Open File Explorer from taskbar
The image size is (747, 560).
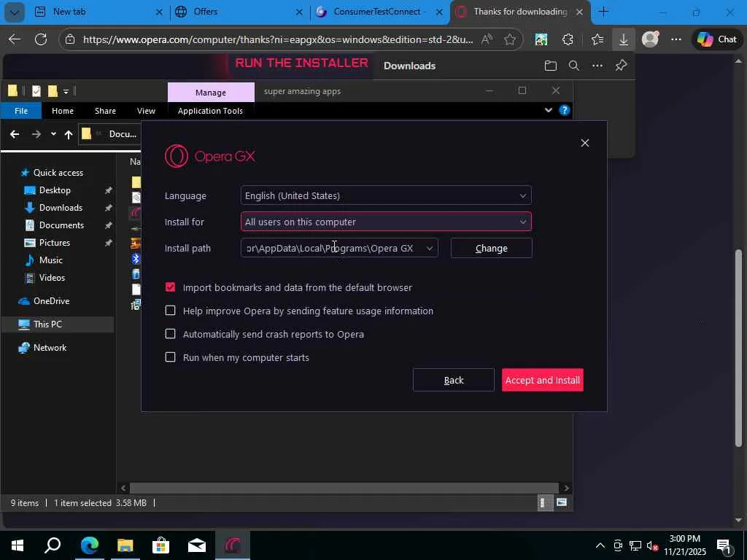pos(125,545)
